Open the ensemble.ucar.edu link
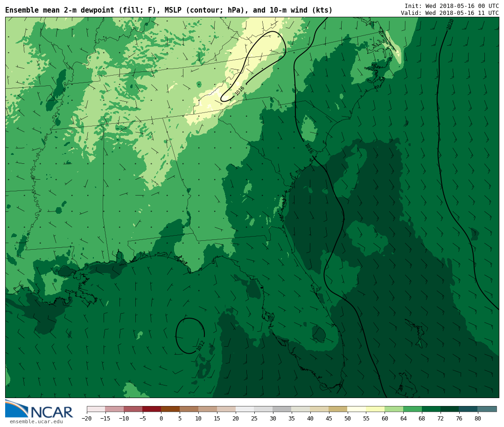The image size is (504, 427). click(x=36, y=422)
